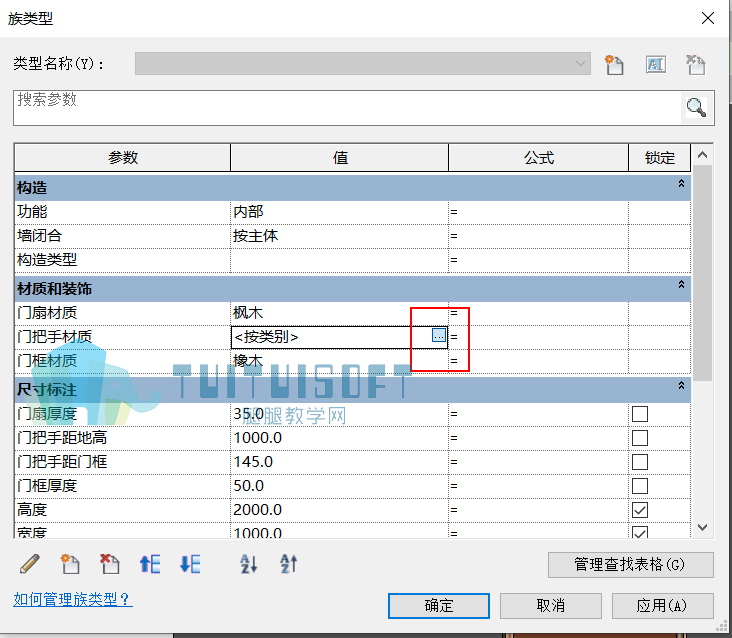Click the formula cell of 门扇厚度
Viewport: 732px width, 638px height.
538,414
